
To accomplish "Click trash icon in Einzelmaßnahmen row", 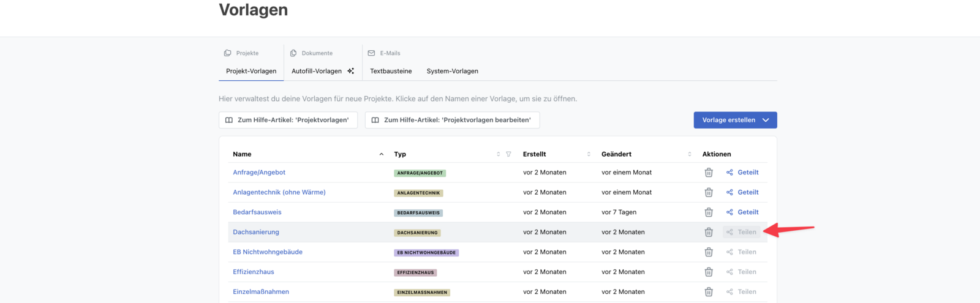I will [x=709, y=292].
